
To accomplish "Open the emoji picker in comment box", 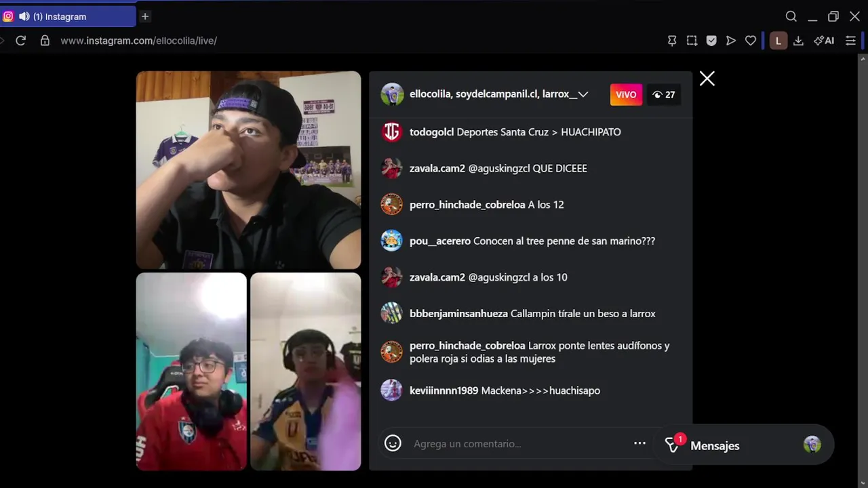I will 393,443.
